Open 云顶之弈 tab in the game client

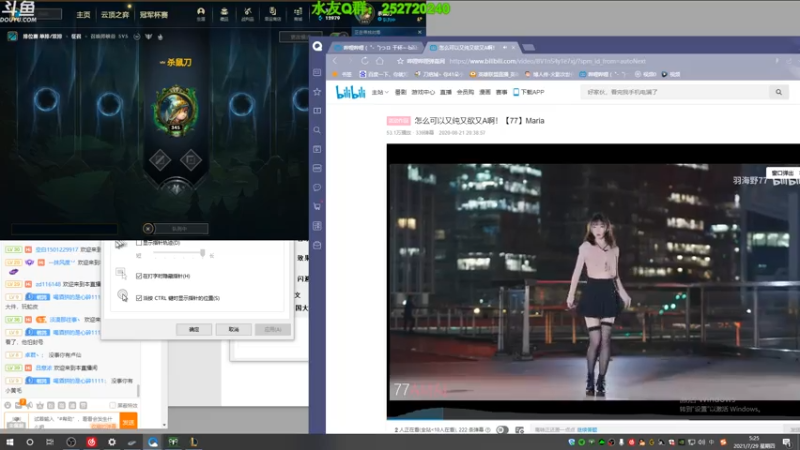point(115,15)
